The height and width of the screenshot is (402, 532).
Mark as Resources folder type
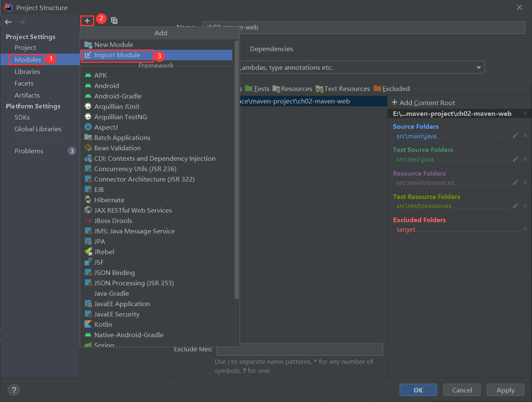(x=292, y=89)
